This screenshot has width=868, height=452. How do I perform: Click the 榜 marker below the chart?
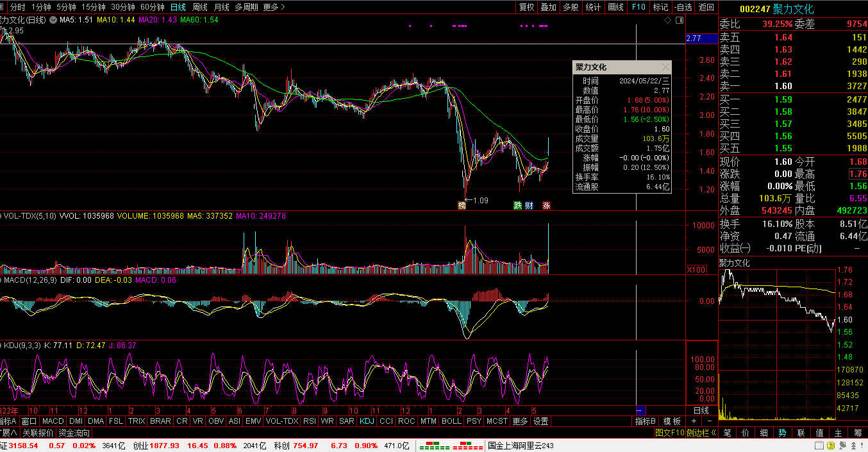point(462,206)
